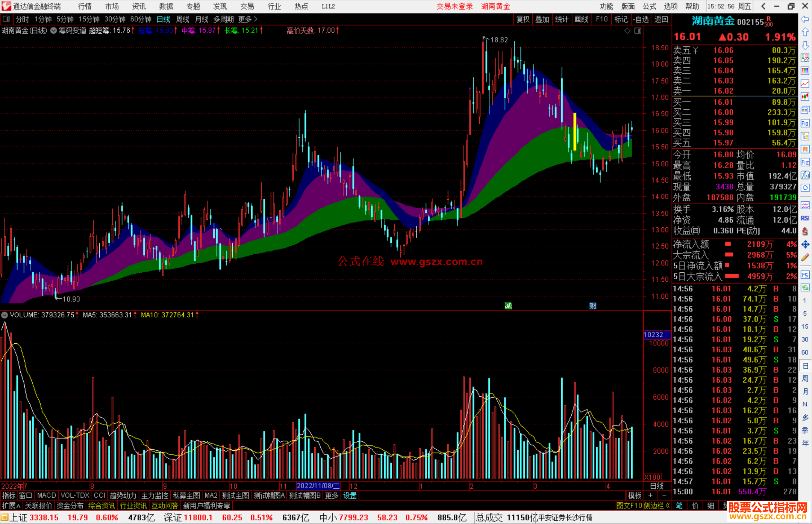Click the F10 sidebar icon

click(x=805, y=123)
